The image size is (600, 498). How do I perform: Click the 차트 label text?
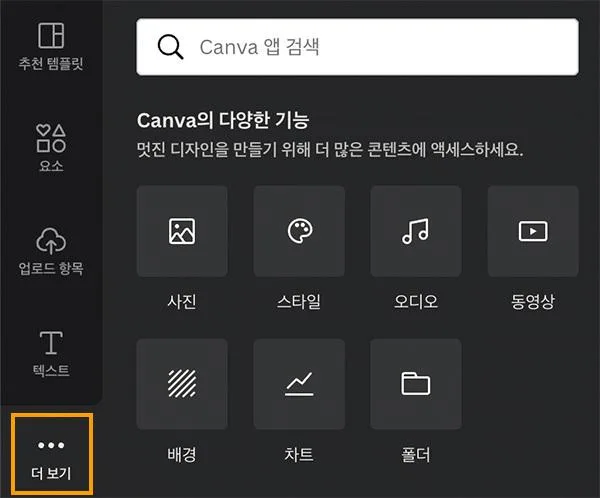(x=299, y=454)
